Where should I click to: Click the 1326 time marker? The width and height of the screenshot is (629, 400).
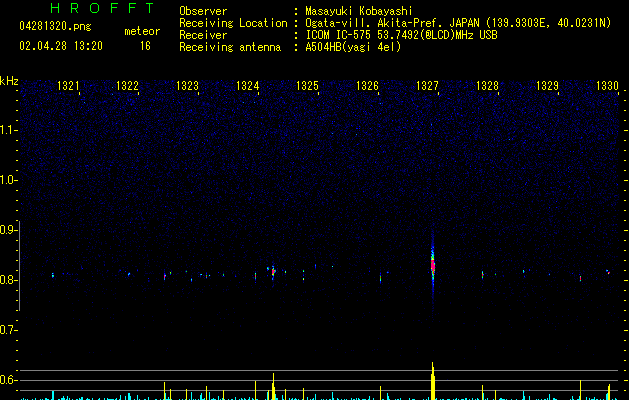[367, 86]
